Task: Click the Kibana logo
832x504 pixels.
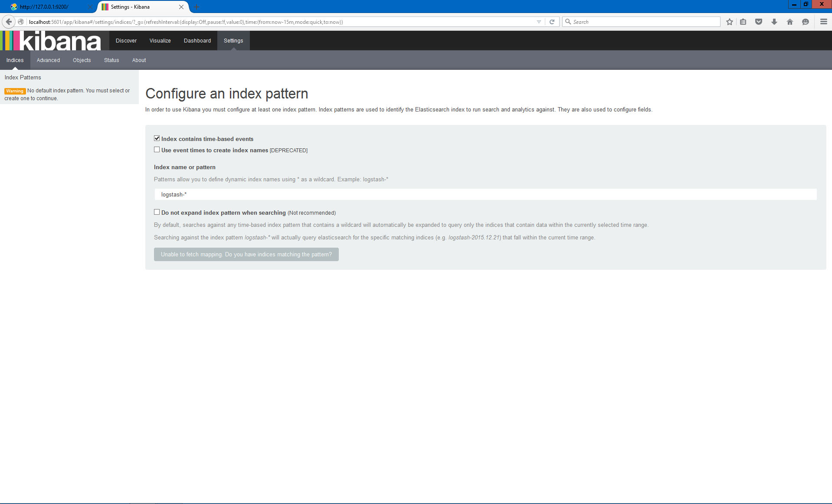Action: pyautogui.click(x=52, y=41)
